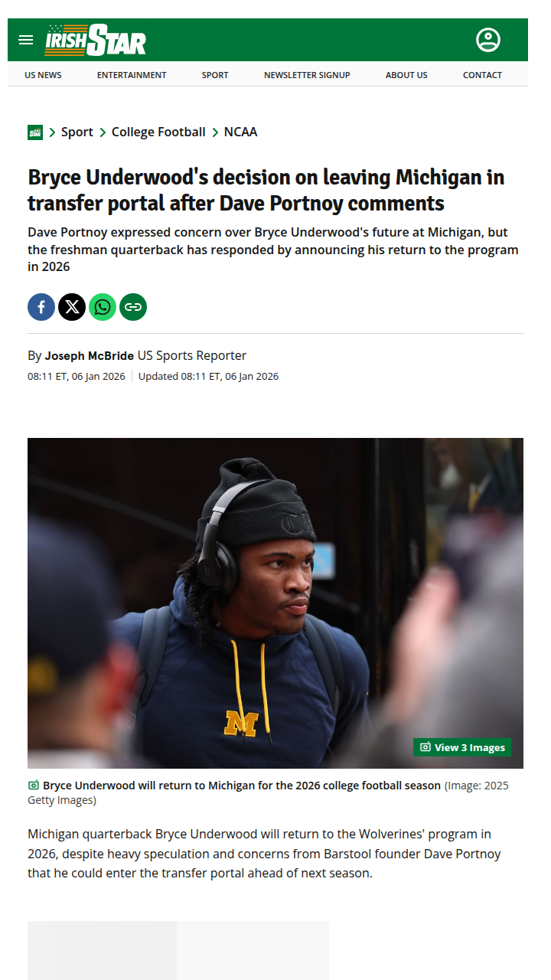Image resolution: width=551 pixels, height=980 pixels.
Task: Click the NCAA breadcrumb link
Action: [240, 132]
